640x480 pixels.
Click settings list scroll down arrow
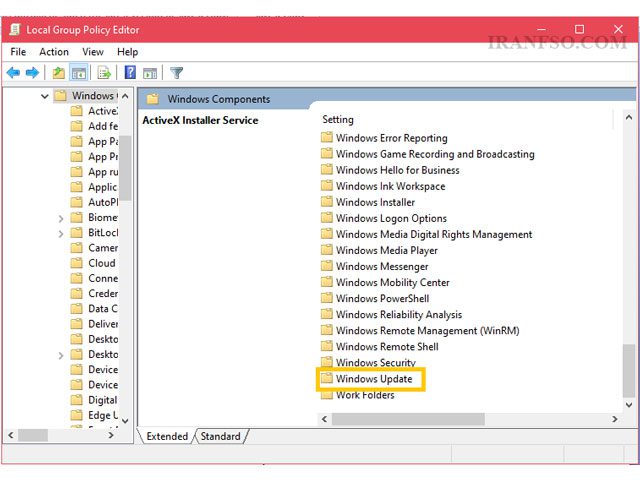[x=629, y=405]
